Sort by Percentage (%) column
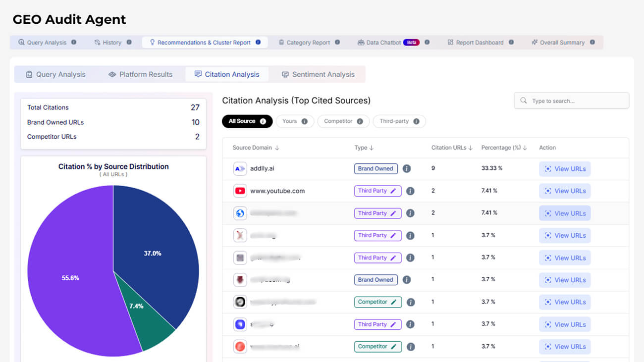 point(504,148)
